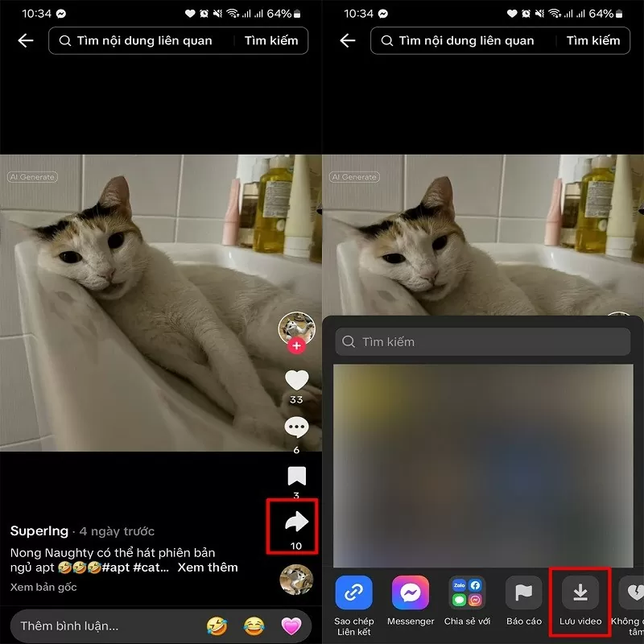Tap the Lưu video download icon

click(x=580, y=592)
